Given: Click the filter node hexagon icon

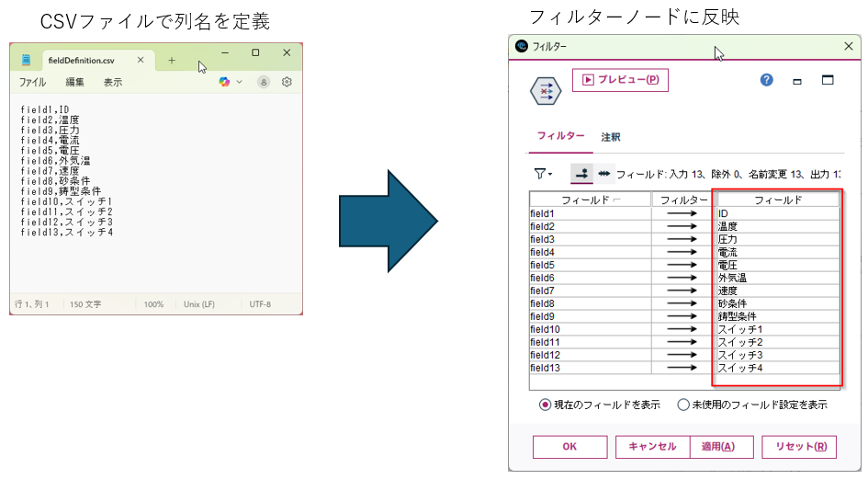Looking at the screenshot, I should [546, 91].
